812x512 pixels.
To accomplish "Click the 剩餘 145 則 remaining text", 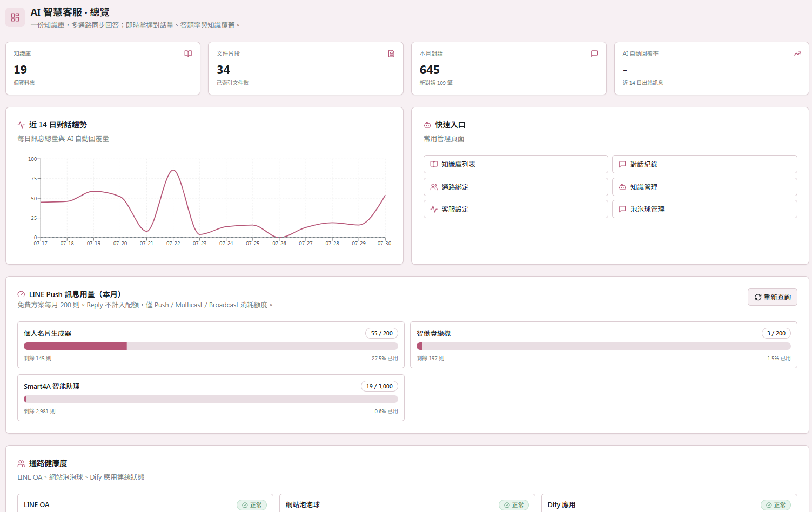I will point(38,359).
